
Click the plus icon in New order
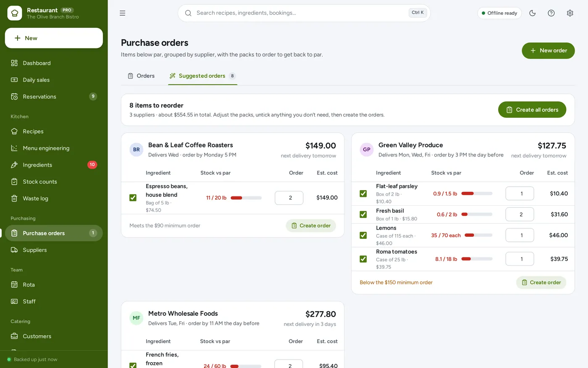pos(533,50)
